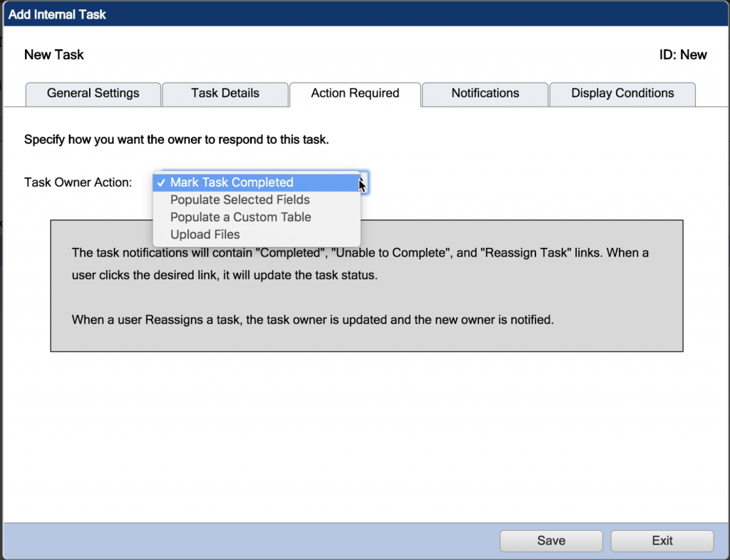The image size is (730, 560).
Task: Open the Display Conditions tab
Action: pos(622,93)
